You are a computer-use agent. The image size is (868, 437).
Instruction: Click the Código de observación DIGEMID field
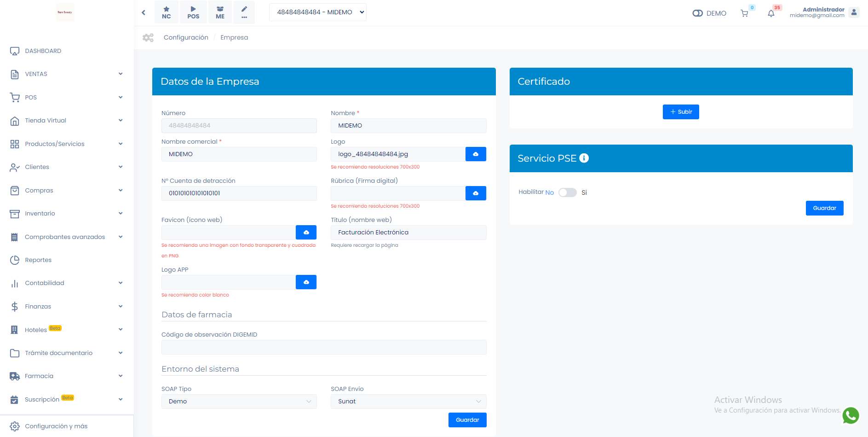click(x=324, y=347)
